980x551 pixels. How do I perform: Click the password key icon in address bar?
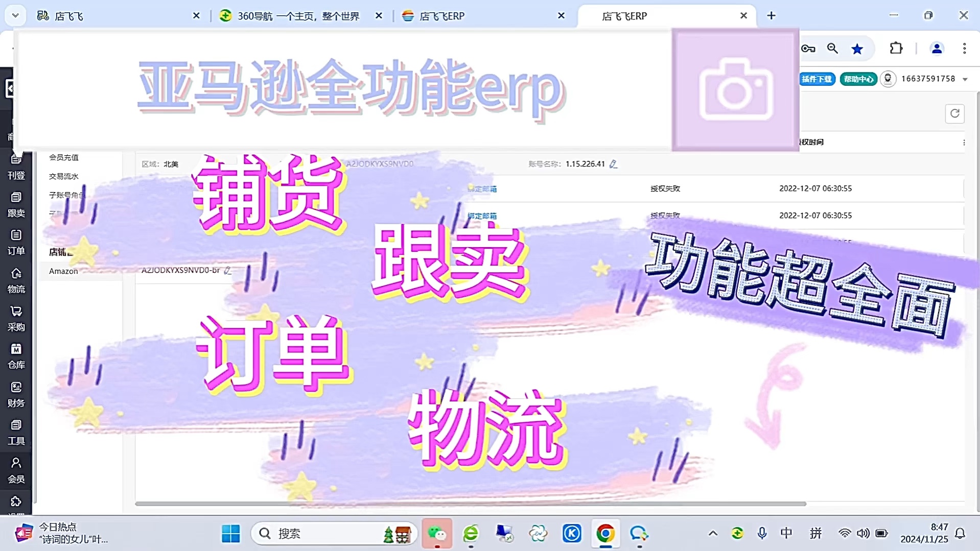(808, 49)
